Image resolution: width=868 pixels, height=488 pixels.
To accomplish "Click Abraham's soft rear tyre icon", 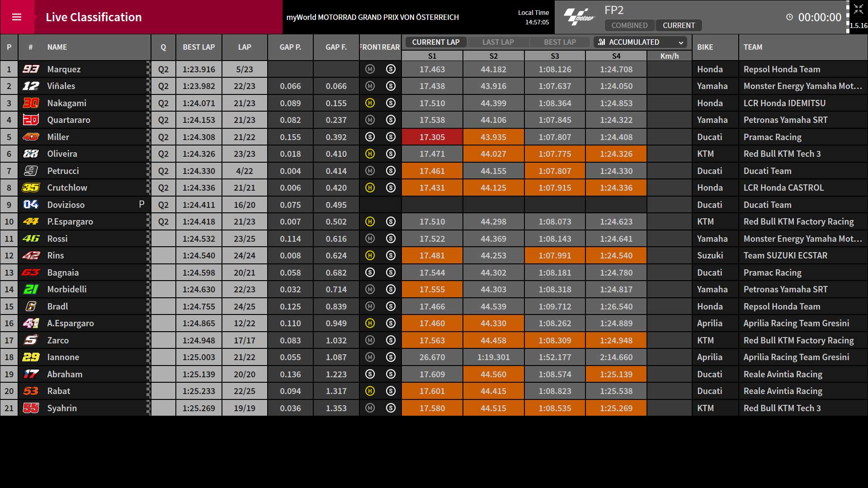I will coord(391,374).
